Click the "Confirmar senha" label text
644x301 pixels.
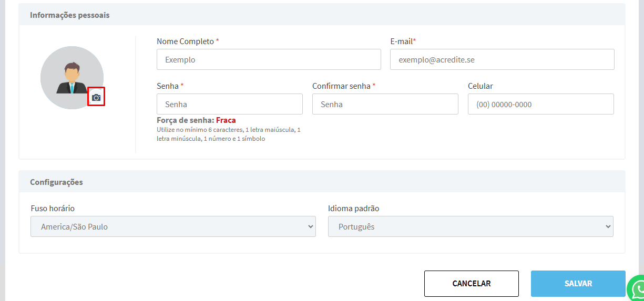tap(341, 86)
